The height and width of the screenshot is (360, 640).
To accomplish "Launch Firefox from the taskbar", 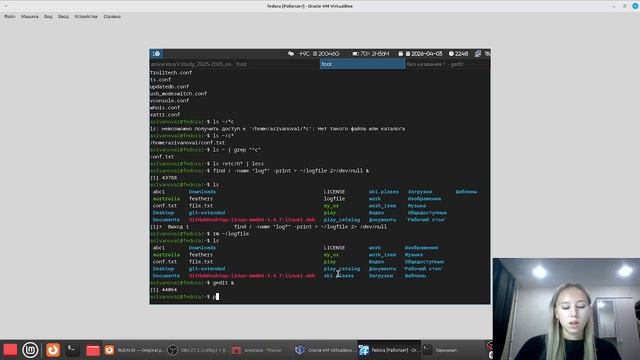I will (53, 350).
